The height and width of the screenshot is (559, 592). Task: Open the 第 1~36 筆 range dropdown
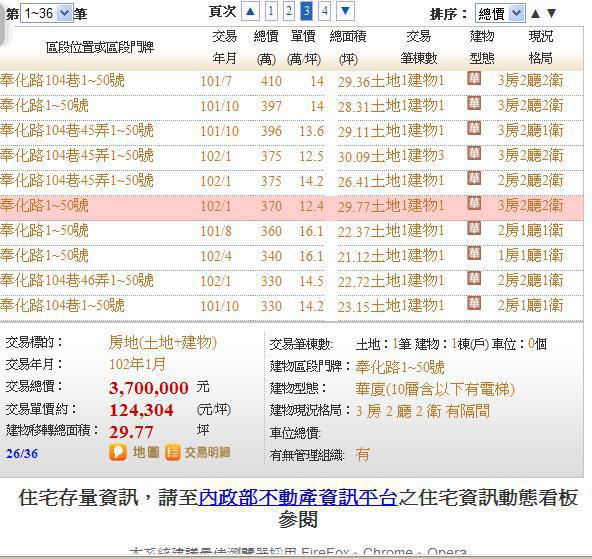pyautogui.click(x=46, y=14)
